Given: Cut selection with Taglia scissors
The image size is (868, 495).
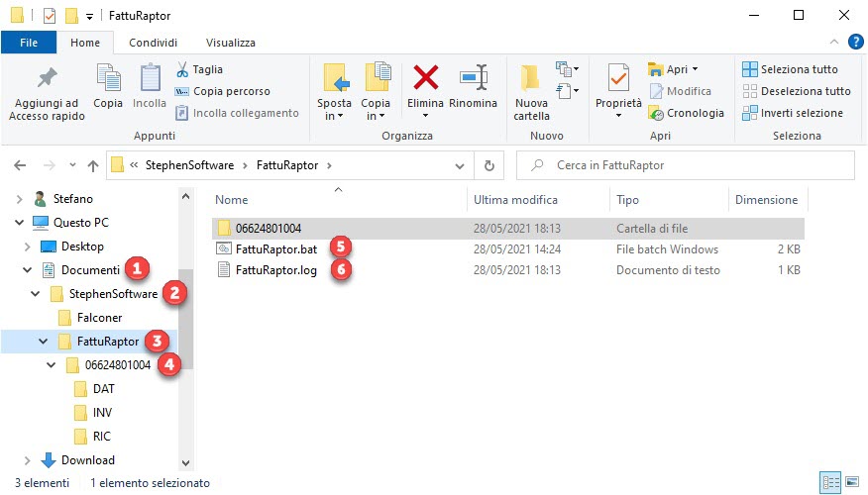Looking at the screenshot, I should pyautogui.click(x=199, y=69).
